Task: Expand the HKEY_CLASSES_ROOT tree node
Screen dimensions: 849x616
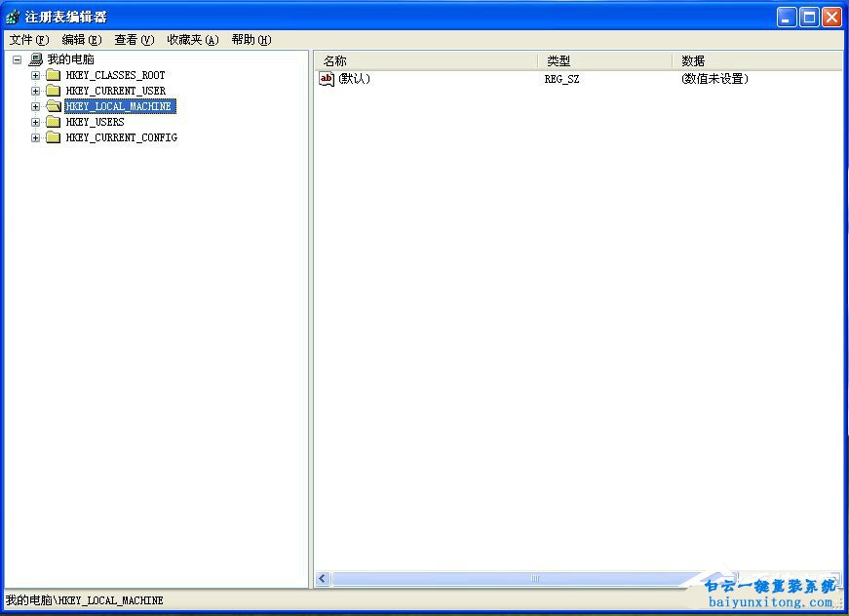Action: click(x=35, y=75)
